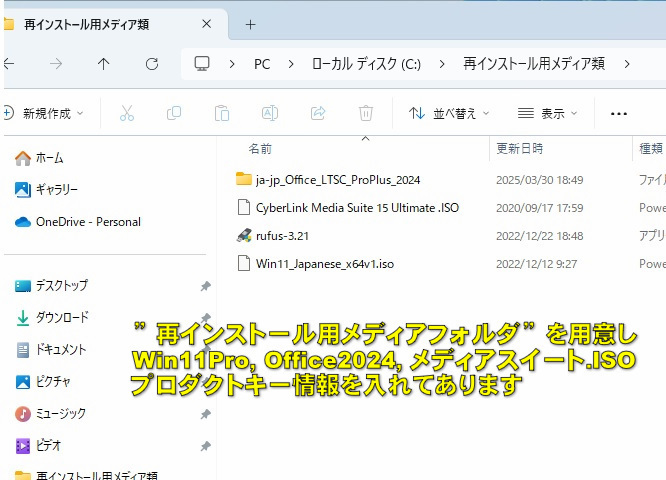The image size is (666, 480).
Task: Click the date 2020/09/17 17:59
Action: point(539,208)
